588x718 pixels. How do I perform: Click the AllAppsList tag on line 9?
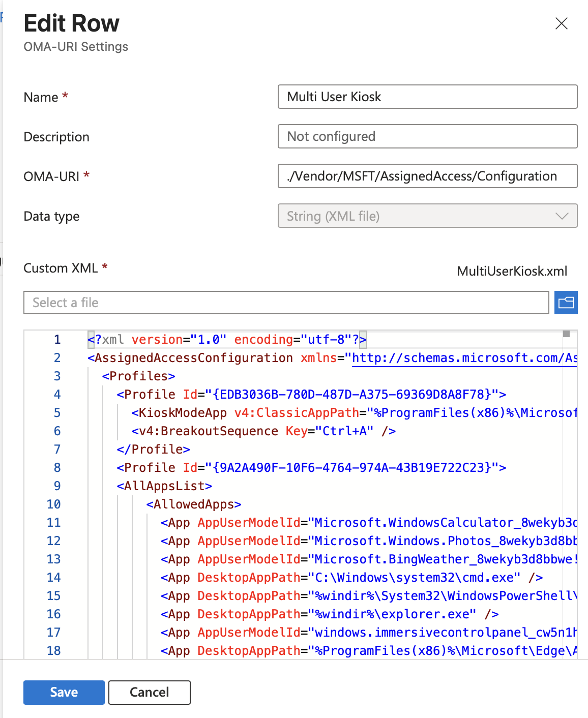pos(164,486)
